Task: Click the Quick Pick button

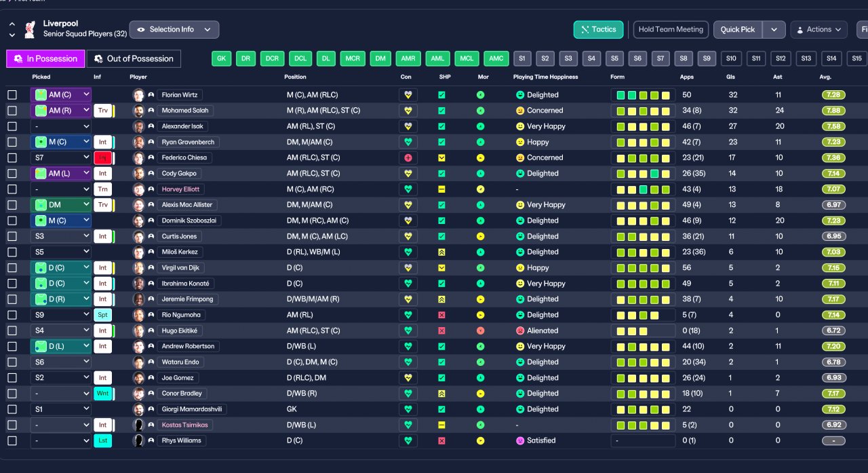Action: 738,29
